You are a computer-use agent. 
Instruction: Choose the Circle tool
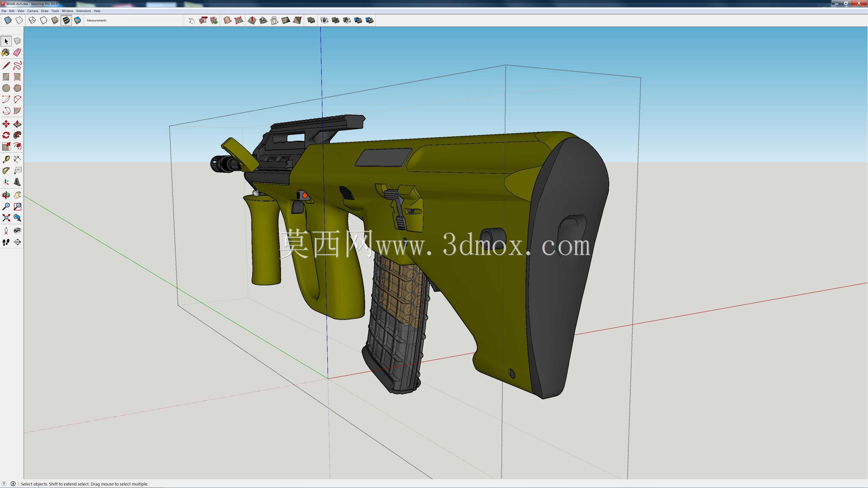(6, 88)
